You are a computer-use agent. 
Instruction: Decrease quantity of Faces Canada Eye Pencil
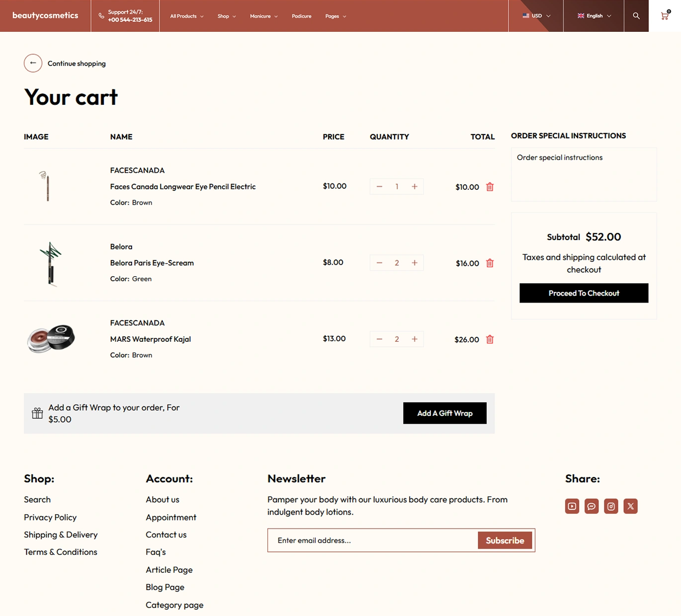379,187
